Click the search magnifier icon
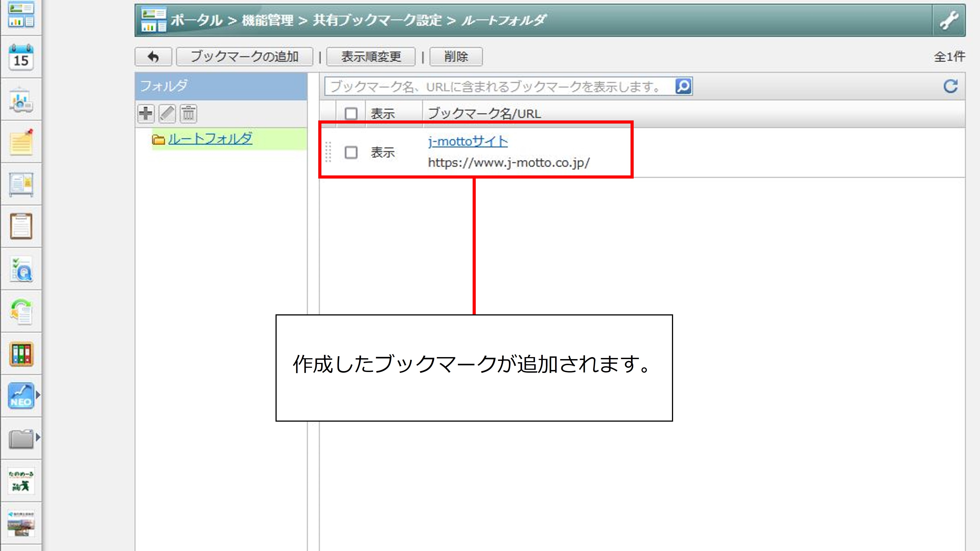The height and width of the screenshot is (551, 980). click(683, 86)
